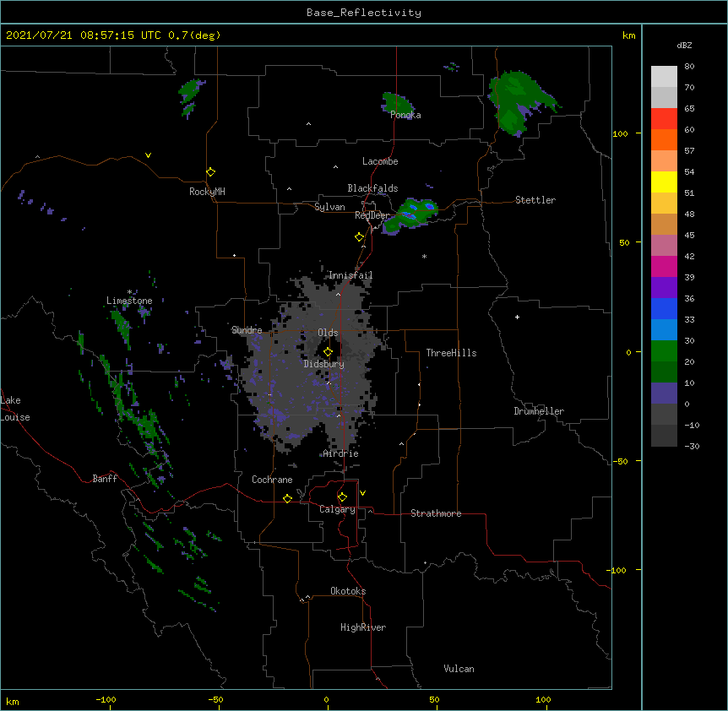Click the yellow V marker east of Calgary

362,493
